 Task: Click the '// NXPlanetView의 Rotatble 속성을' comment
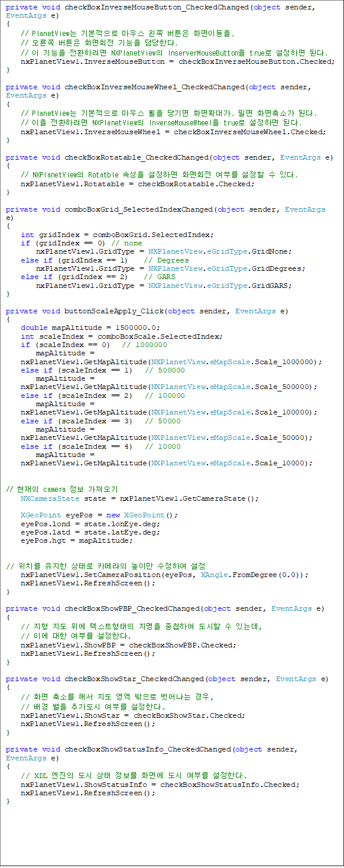point(159,174)
